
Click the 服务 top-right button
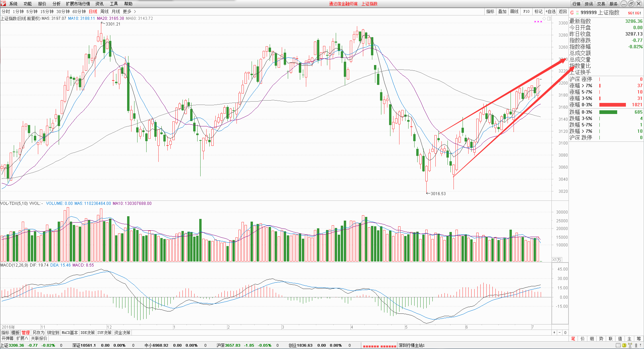[613, 4]
